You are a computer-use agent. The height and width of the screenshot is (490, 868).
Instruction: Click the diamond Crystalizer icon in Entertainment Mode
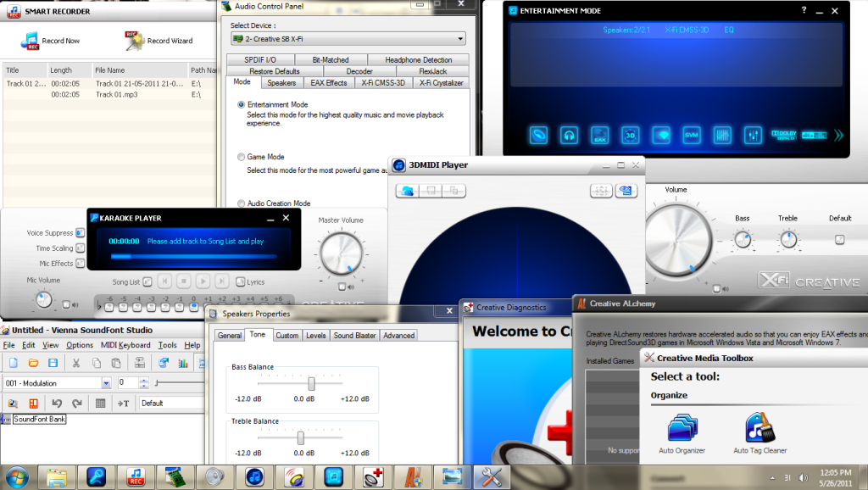click(661, 135)
